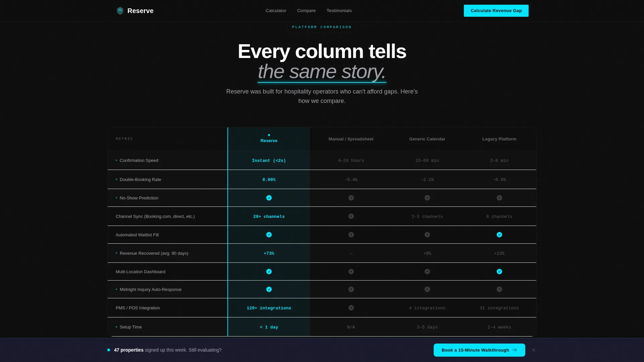Dismiss the bottom banner with the X icon
This screenshot has width=644, height=362.
tap(534, 350)
